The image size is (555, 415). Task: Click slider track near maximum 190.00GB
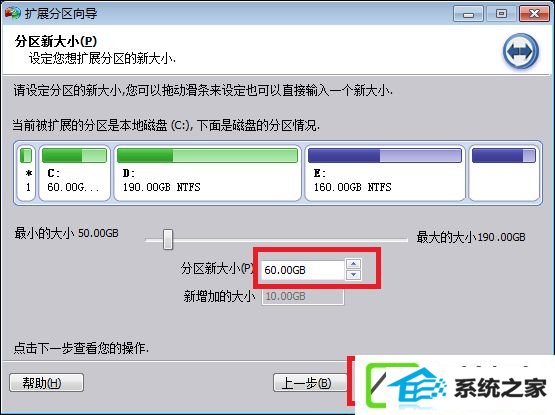tap(400, 240)
